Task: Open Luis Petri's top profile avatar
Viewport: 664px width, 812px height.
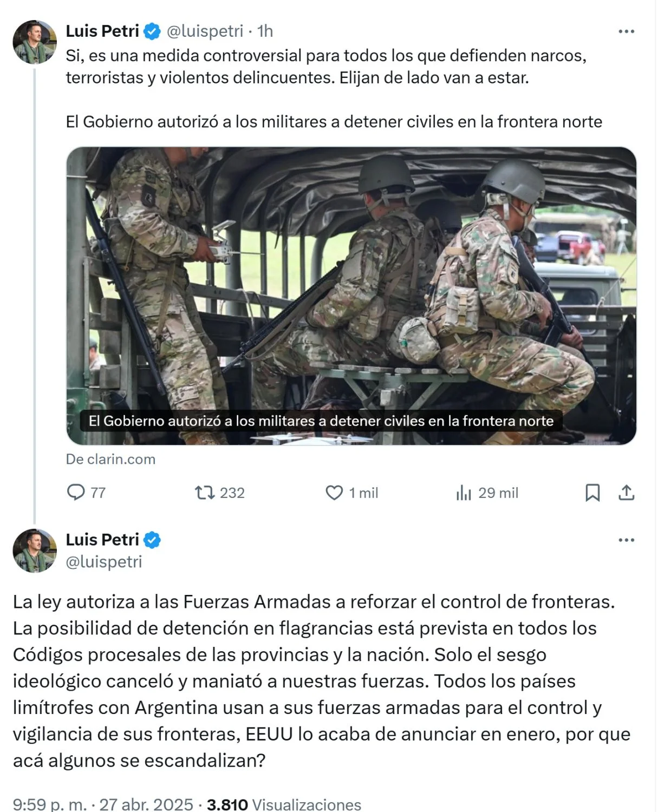Action: pyautogui.click(x=35, y=42)
